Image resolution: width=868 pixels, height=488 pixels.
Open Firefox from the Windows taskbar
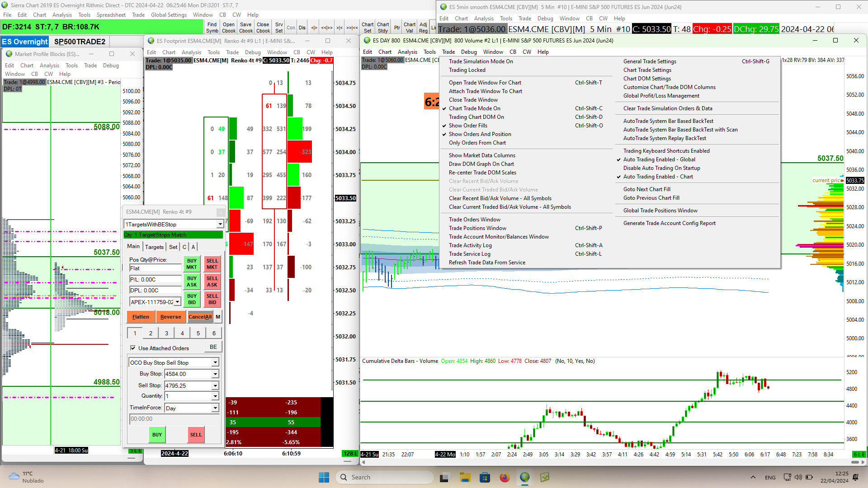(505, 477)
